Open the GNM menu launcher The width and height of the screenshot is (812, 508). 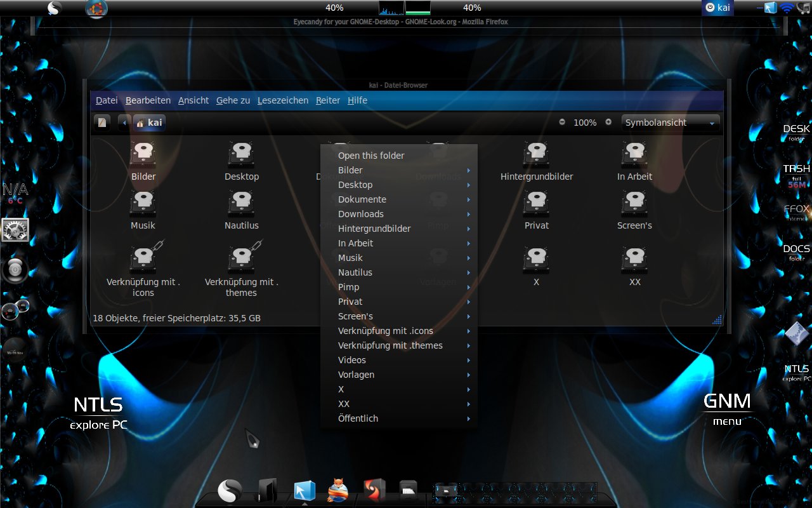[727, 408]
